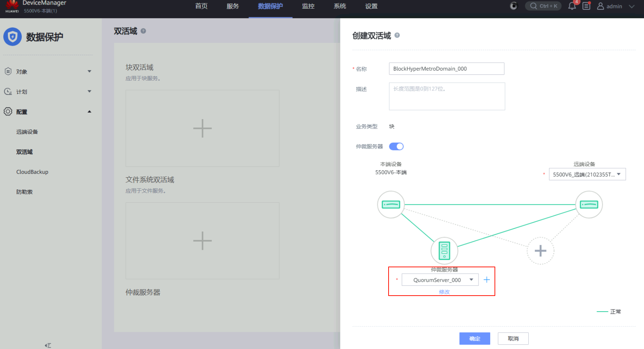Click the 名称 input field

(x=446, y=69)
